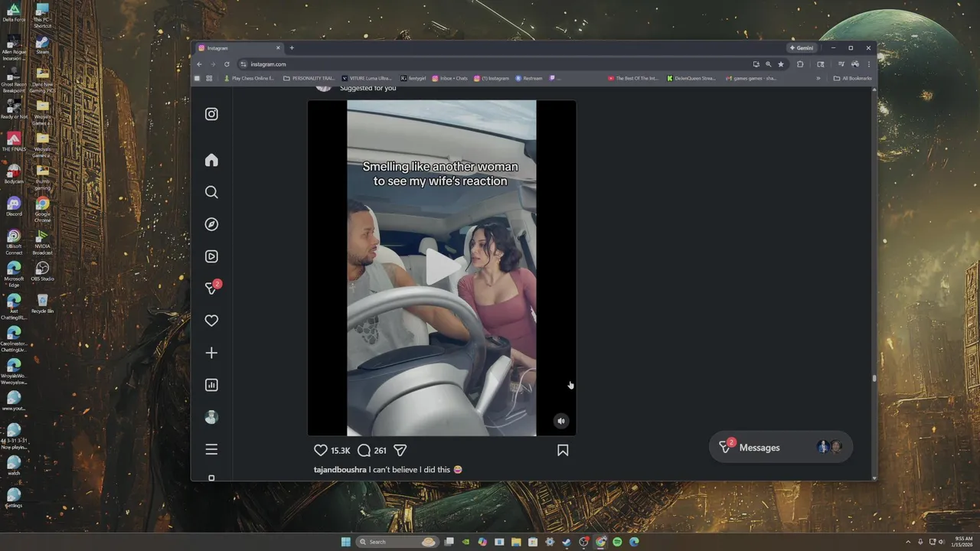Screen dimensions: 980x551
Task: Open DeJenQueen Stream bookmark
Action: click(x=691, y=78)
